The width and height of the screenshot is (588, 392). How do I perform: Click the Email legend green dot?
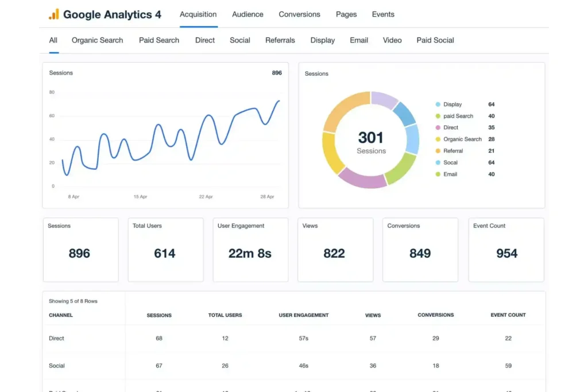pos(438,174)
